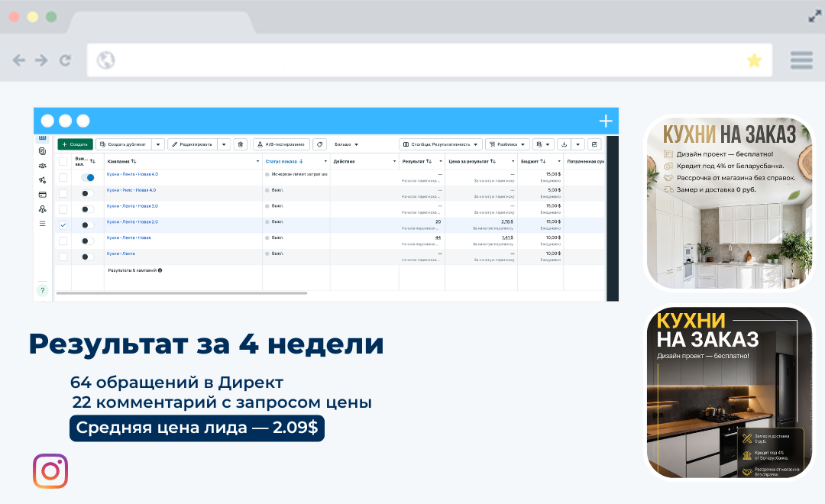Viewport: 825px width, 504px height.
Task: Toggle off Кухни • Лента • Новая 4.0 switch
Action: point(88,178)
